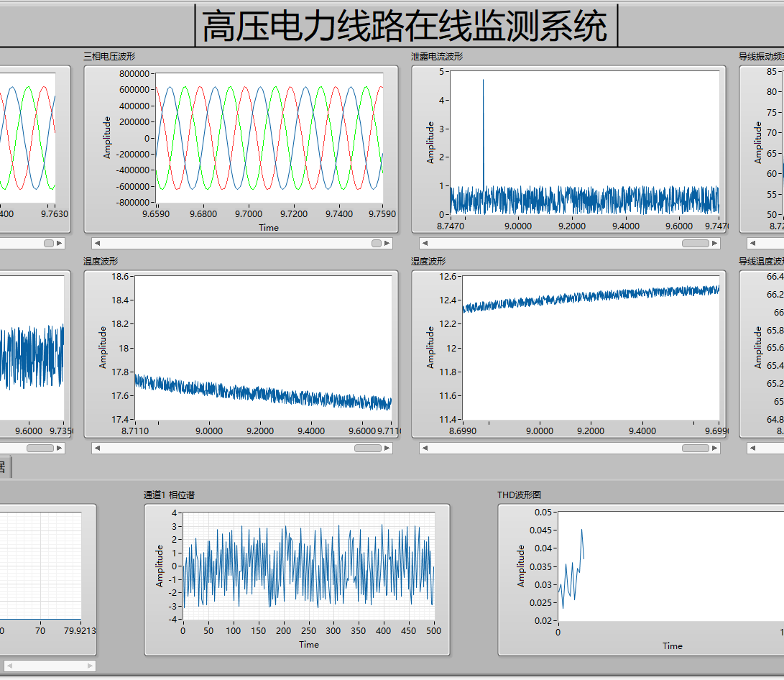Select the 9.6590 X-axis start on 三相电压波形

coord(156,214)
